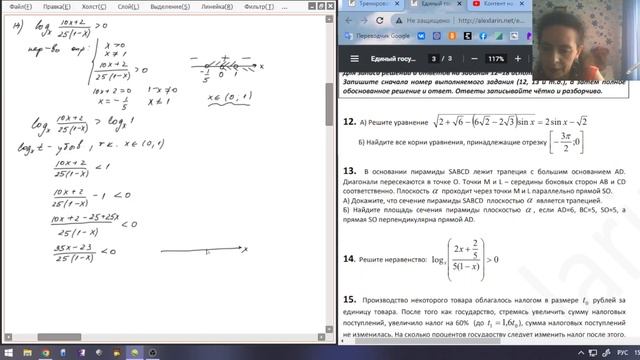Screen dimensions: 640x360
Task: Click the PDF document title Единый госу...
Action: pyautogui.click(x=393, y=59)
